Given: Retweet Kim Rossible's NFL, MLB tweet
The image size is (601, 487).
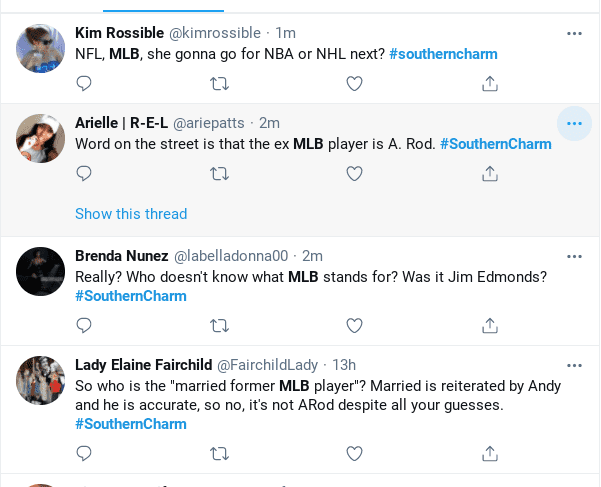Looking at the screenshot, I should tap(218, 84).
